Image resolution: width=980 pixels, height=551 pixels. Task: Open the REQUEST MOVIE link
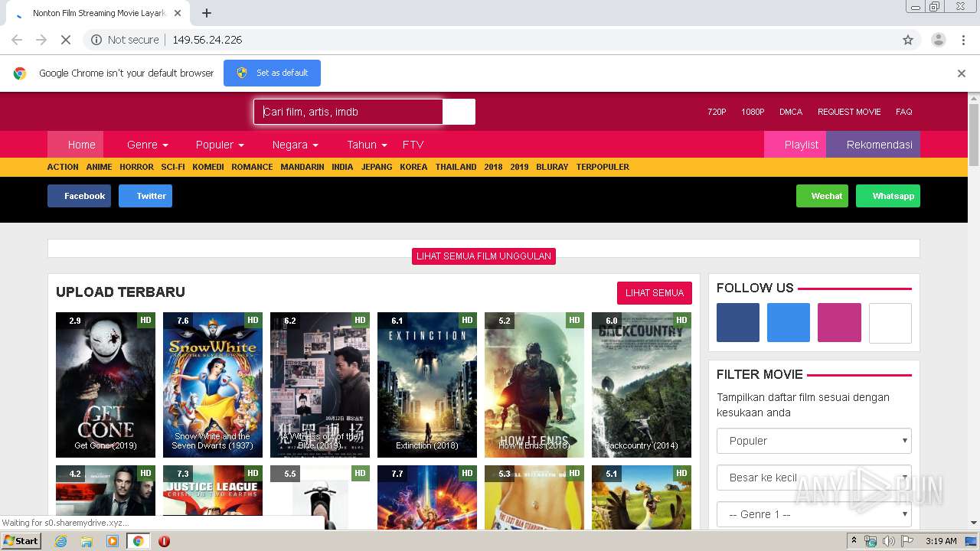coord(849,112)
